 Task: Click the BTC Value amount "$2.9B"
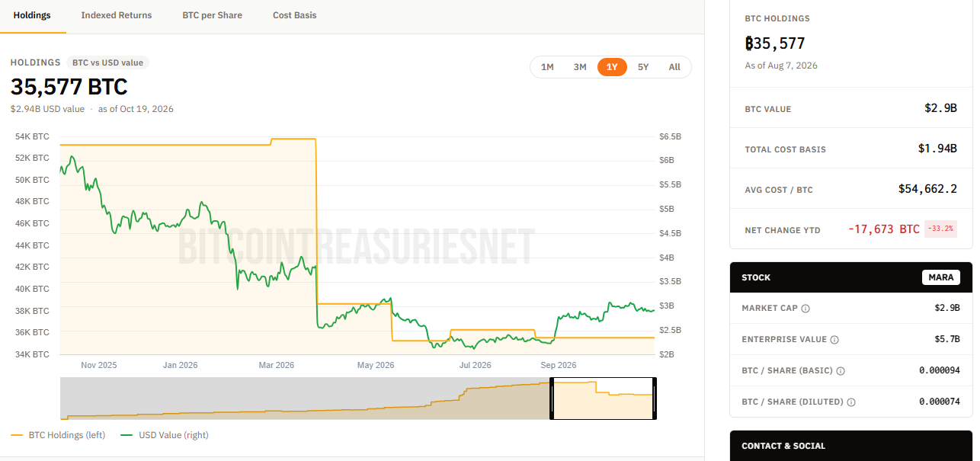[940, 108]
